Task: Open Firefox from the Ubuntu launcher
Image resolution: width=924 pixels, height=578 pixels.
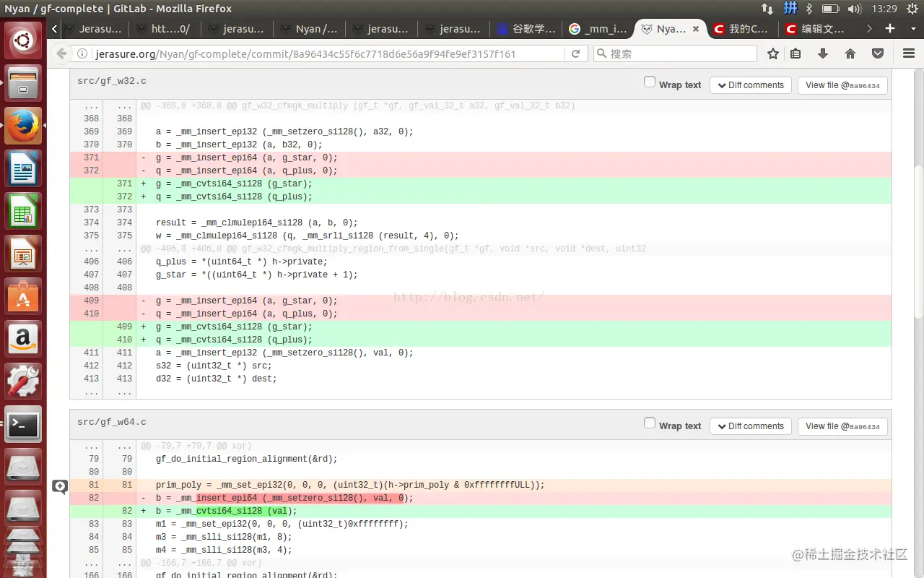Action: [x=23, y=126]
